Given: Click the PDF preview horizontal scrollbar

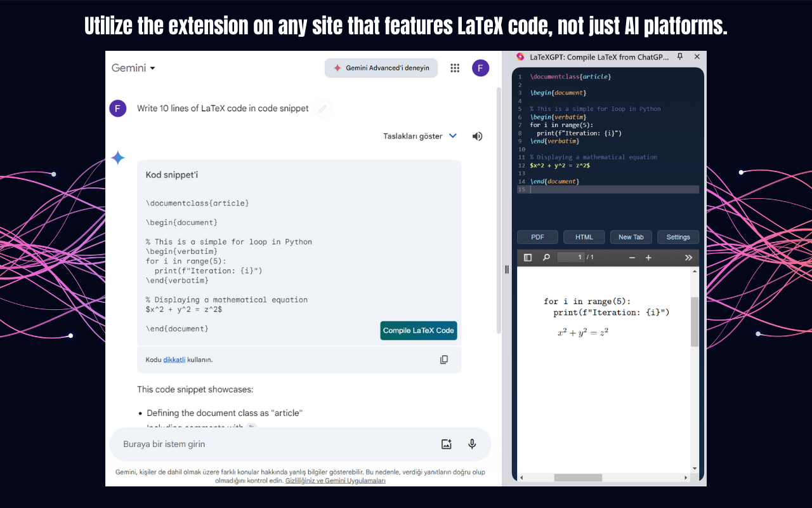Looking at the screenshot, I should tap(578, 478).
